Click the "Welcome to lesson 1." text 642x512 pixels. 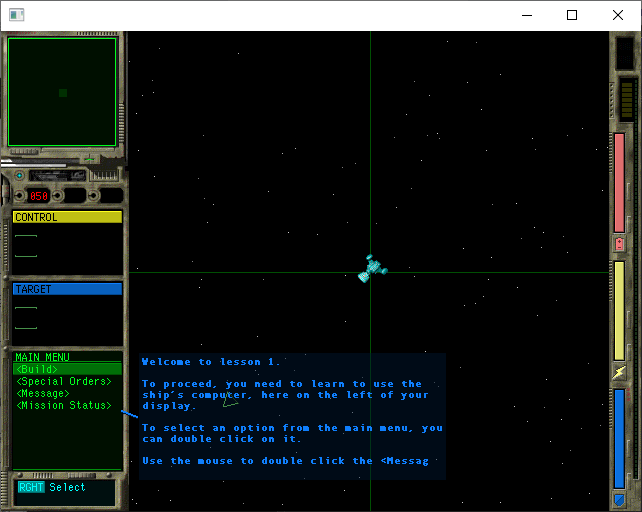click(211, 362)
